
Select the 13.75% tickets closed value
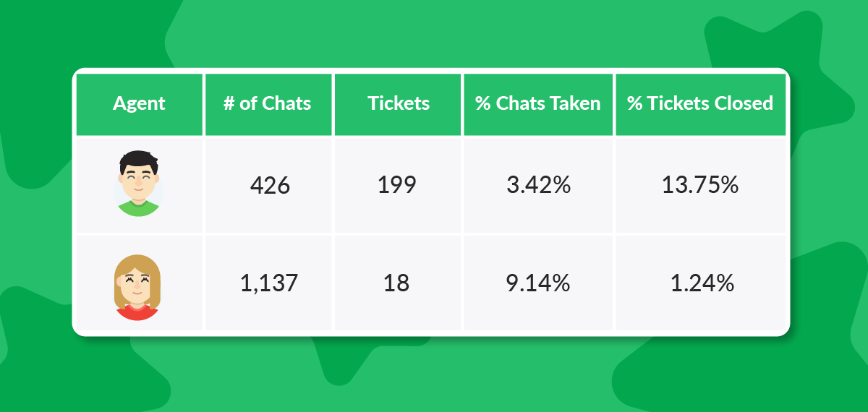(x=699, y=185)
